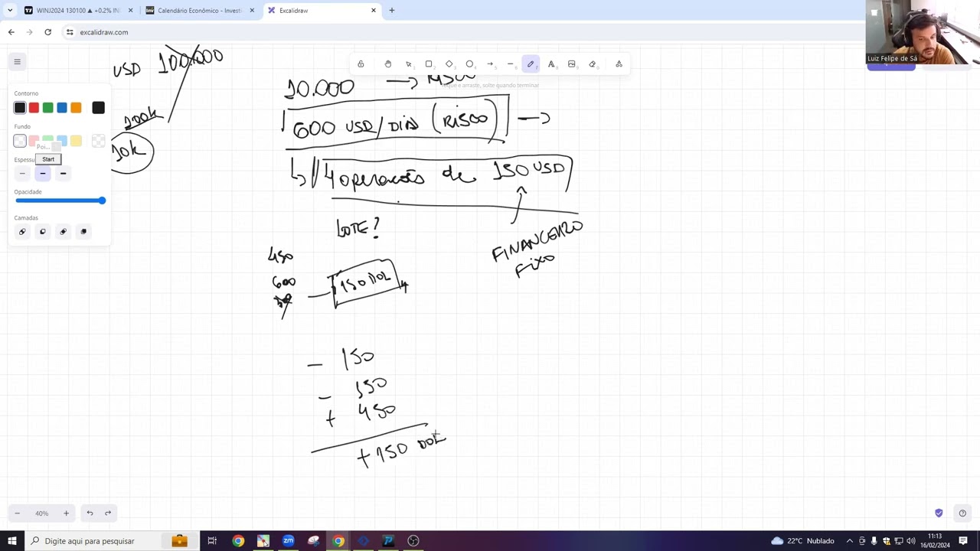Expand the tab search dropdown arrow
The image size is (980, 551).
click(9, 11)
